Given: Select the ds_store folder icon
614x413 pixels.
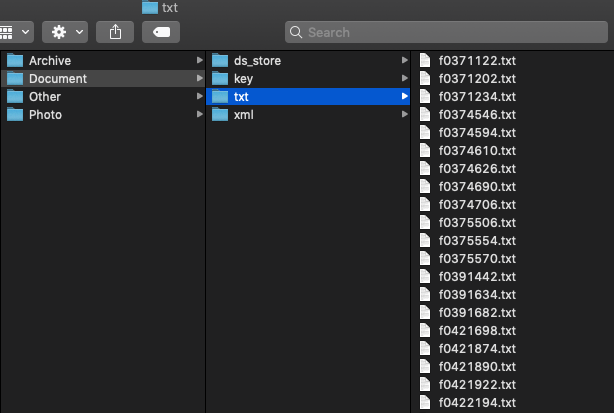Looking at the screenshot, I should pyautogui.click(x=220, y=61).
